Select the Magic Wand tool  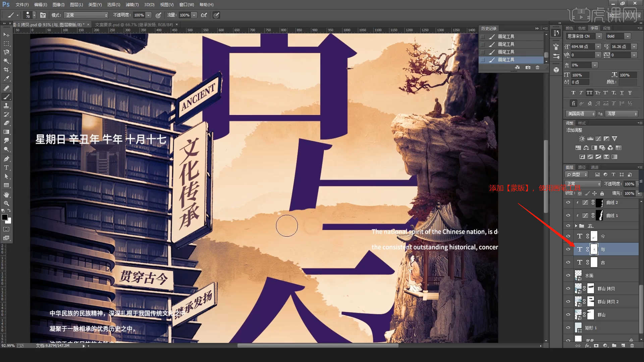pos(6,61)
